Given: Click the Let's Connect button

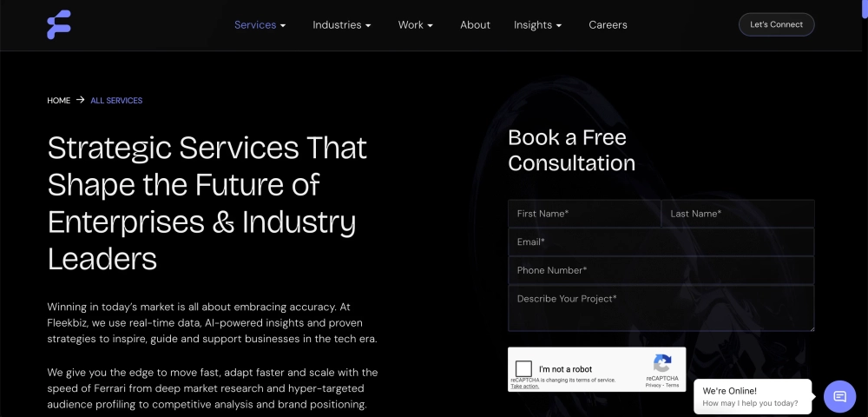Looking at the screenshot, I should pos(776,24).
